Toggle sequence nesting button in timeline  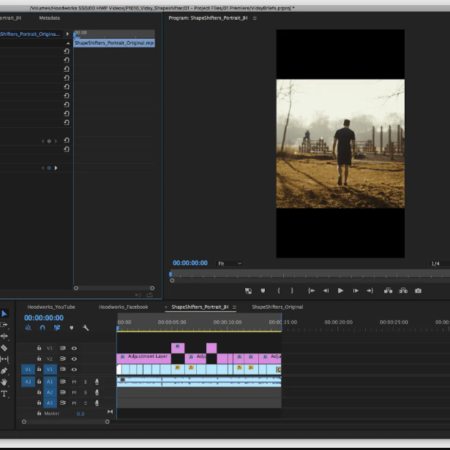(28, 328)
